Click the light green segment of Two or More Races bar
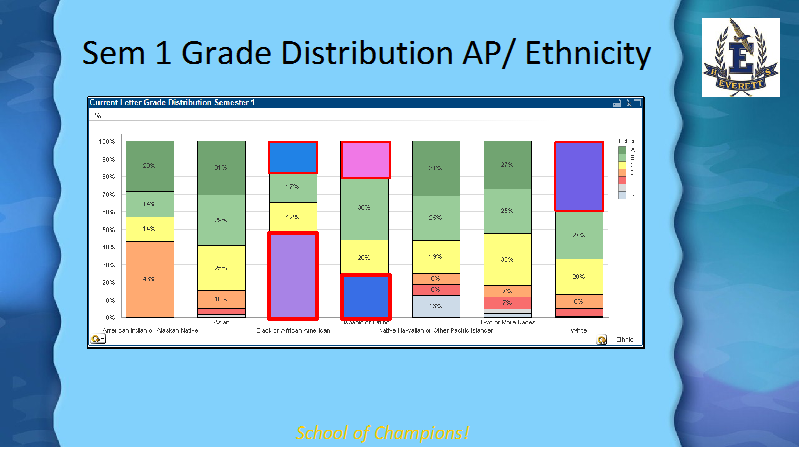The width and height of the screenshot is (800, 450). pyautogui.click(x=508, y=211)
